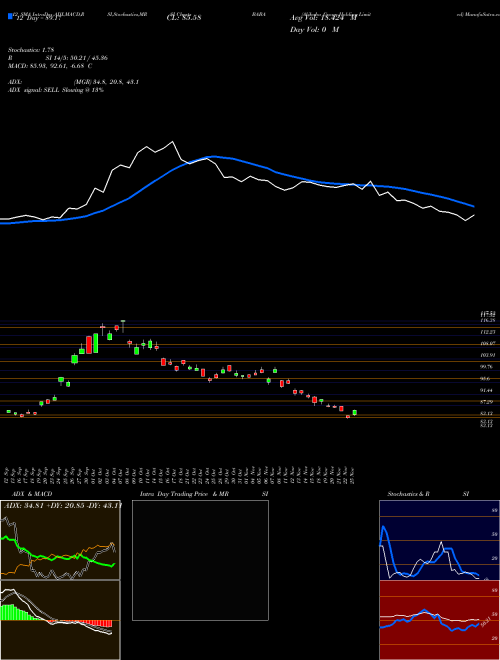Viewport: 500px width, 660px height.
Task: Click the last green candlestick on the right
Action: coord(354,412)
